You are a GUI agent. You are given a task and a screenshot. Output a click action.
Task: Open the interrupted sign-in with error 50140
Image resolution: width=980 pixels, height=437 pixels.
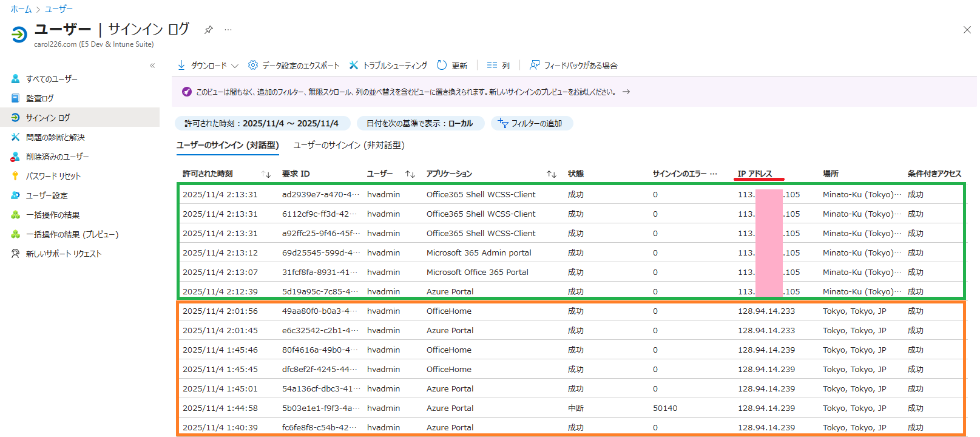click(x=570, y=408)
